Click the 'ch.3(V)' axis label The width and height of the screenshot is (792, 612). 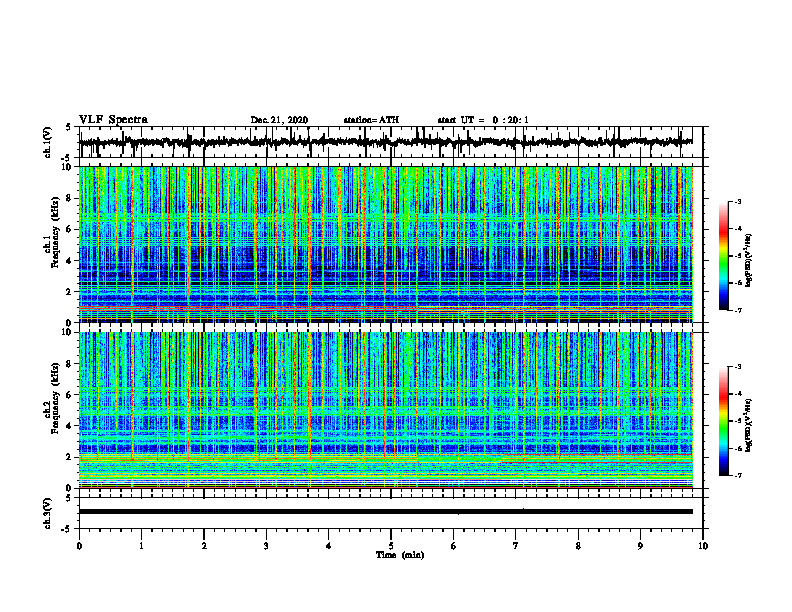(x=48, y=513)
